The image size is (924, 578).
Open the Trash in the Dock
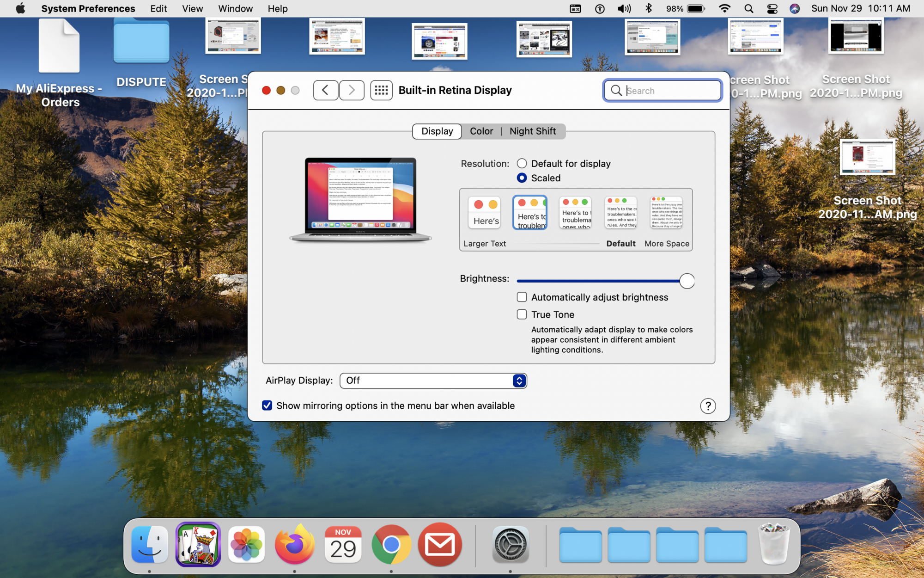[x=774, y=545]
